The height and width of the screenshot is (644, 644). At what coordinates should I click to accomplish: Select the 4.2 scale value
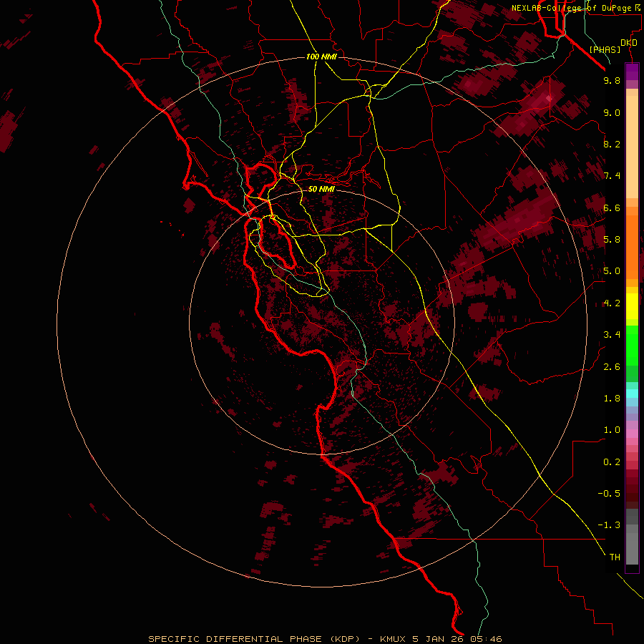tap(612, 303)
